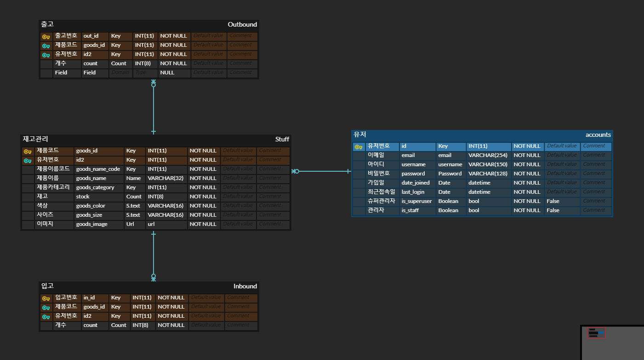Click the empty Domain placeholder in Outbound
The width and height of the screenshot is (644, 360).
tap(120, 73)
